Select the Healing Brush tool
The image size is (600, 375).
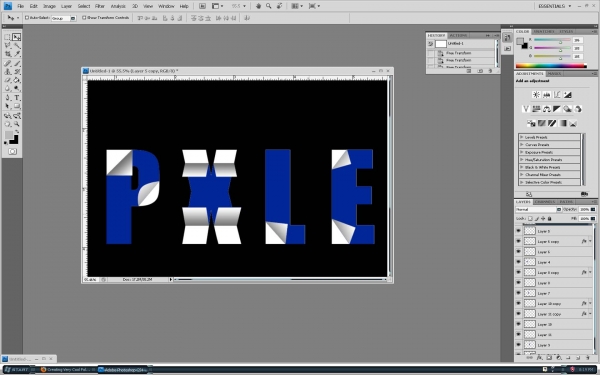[7, 64]
